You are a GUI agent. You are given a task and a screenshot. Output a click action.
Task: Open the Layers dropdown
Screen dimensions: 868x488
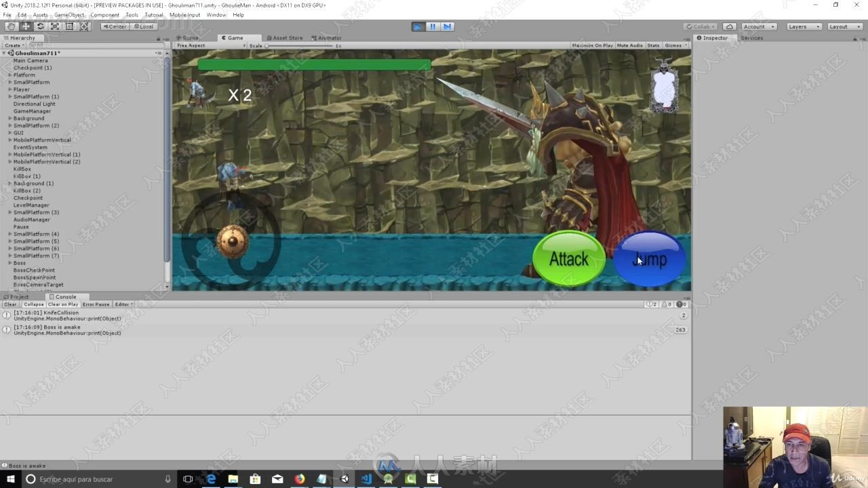coord(804,26)
